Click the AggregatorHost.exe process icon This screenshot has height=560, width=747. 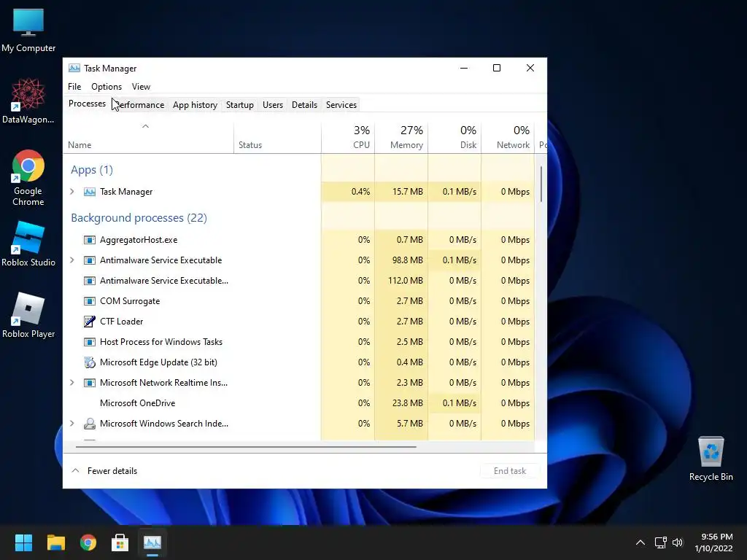coord(90,240)
